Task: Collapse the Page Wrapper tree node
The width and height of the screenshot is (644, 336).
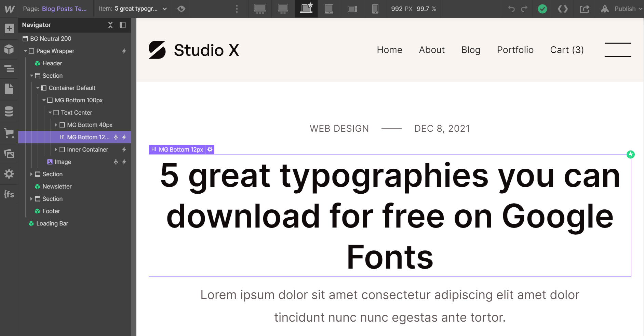Action: (25, 51)
